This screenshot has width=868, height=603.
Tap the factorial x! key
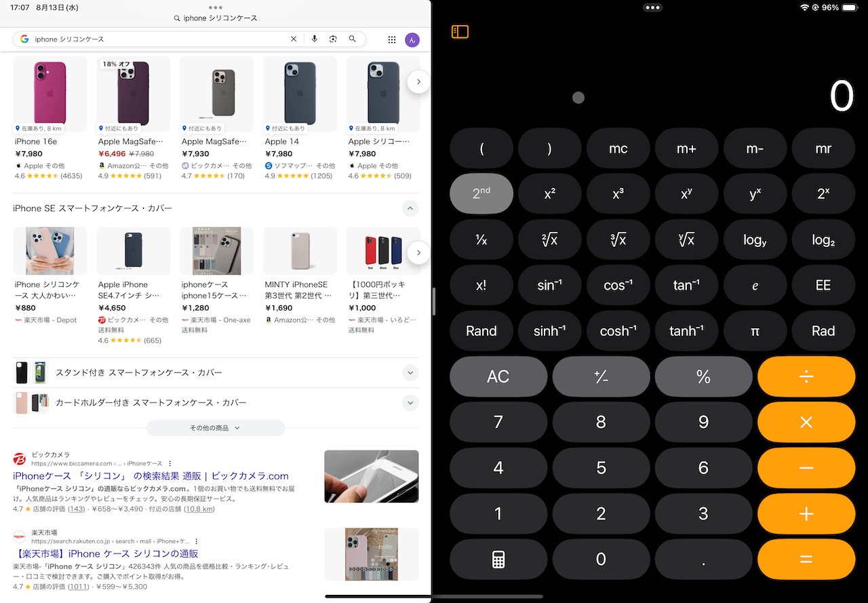(481, 285)
